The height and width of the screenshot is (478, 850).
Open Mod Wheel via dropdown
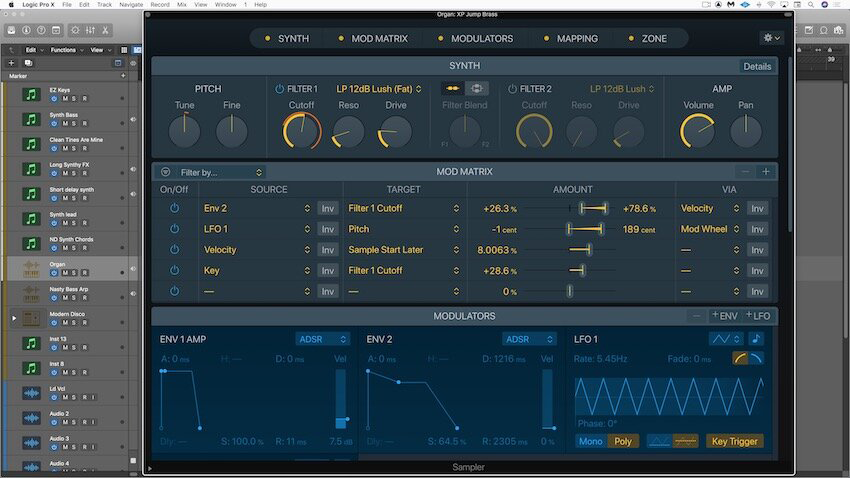click(x=710, y=229)
